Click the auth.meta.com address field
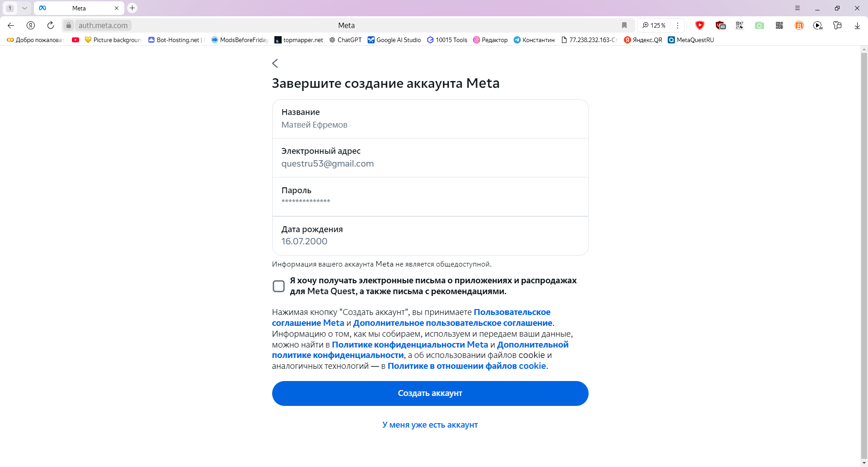 (103, 25)
